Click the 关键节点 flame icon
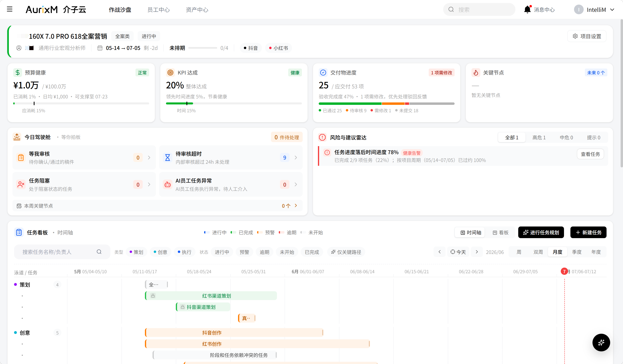 476,73
